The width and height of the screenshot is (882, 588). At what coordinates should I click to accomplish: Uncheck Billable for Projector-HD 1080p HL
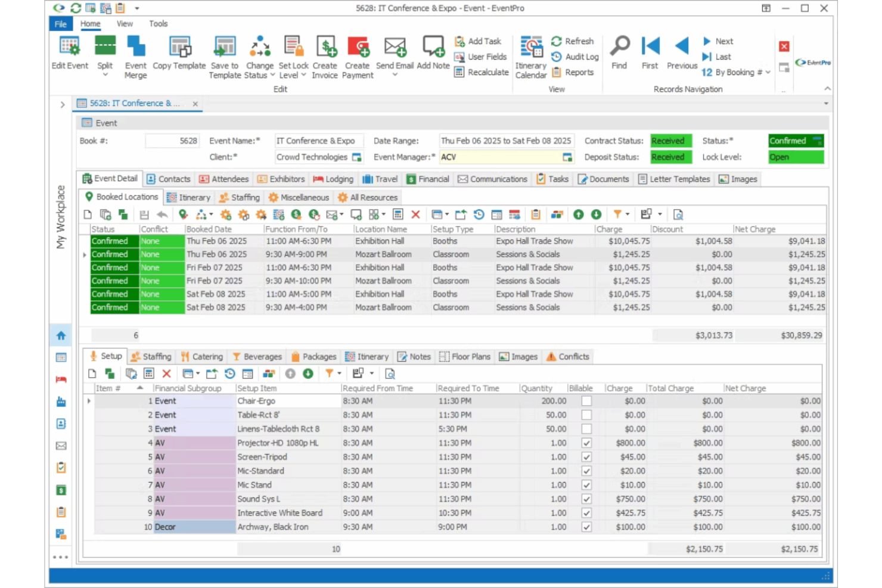point(586,443)
